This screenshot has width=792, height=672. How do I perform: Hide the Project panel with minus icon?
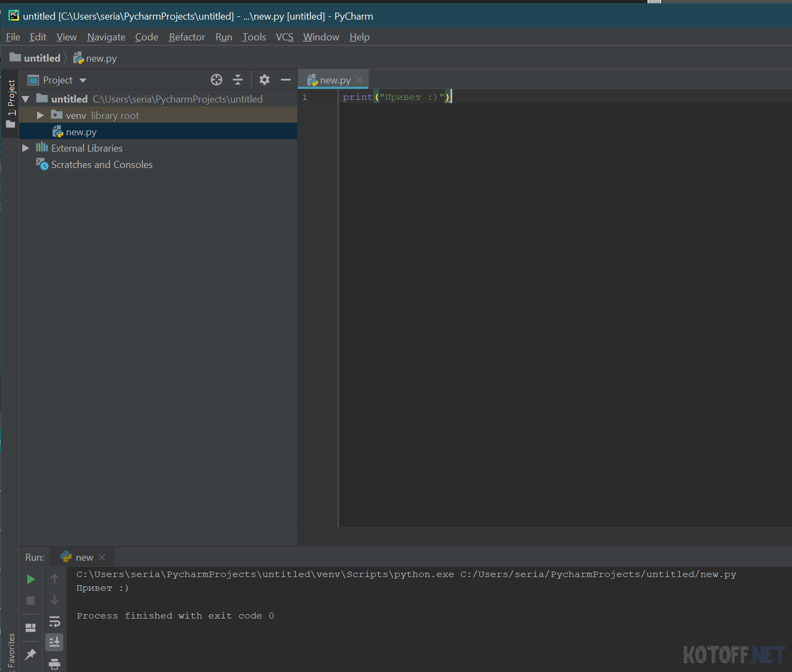click(x=286, y=80)
